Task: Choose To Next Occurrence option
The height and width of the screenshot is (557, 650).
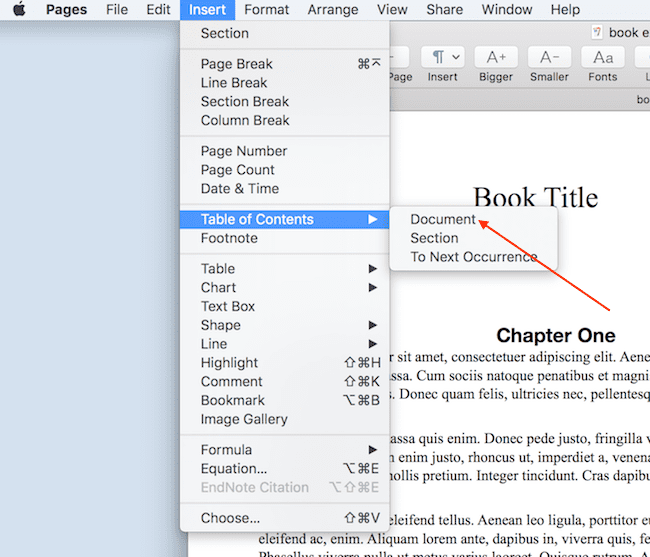Action: click(x=473, y=257)
